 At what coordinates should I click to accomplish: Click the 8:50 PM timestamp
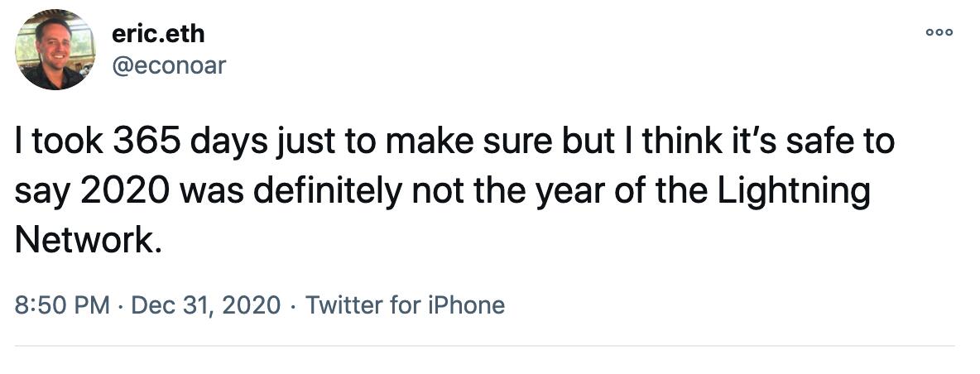tap(63, 304)
